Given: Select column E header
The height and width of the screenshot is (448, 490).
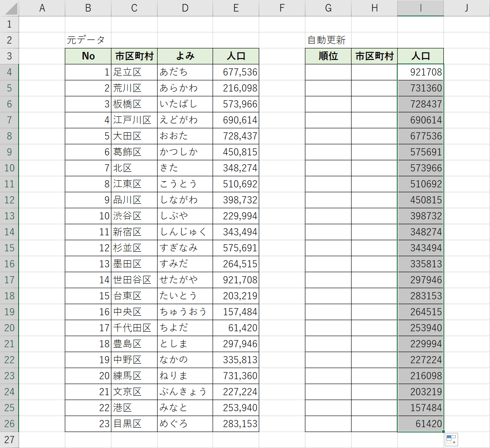Looking at the screenshot, I should [236, 8].
